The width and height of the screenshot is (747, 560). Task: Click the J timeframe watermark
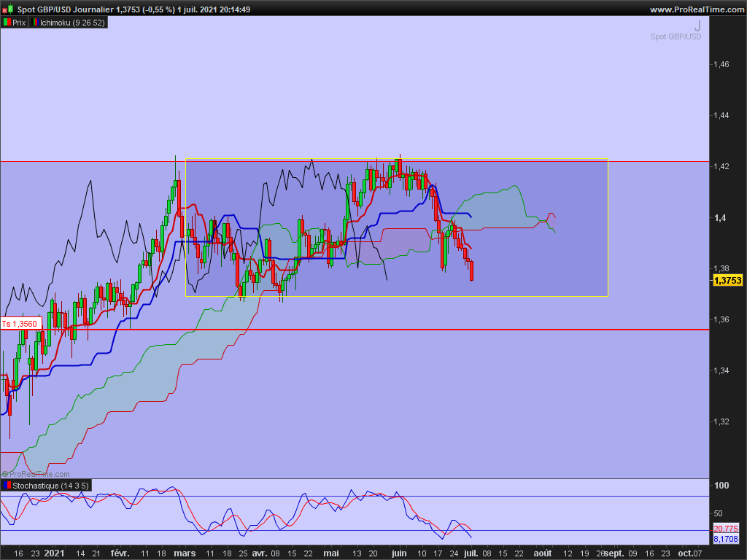pos(697,24)
